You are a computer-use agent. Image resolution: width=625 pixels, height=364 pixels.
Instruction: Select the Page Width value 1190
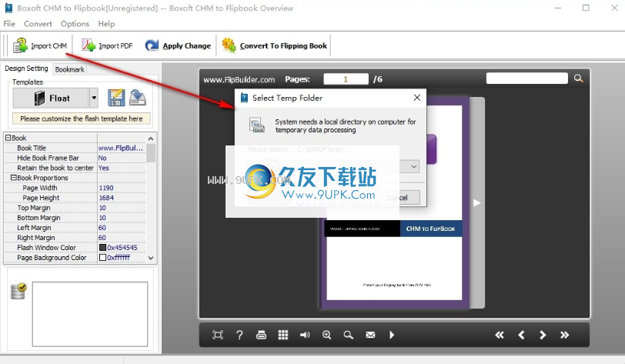[x=121, y=188]
